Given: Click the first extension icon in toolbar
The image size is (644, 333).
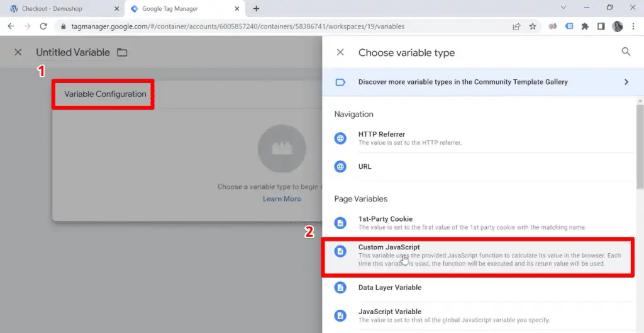Looking at the screenshot, I should (x=553, y=26).
